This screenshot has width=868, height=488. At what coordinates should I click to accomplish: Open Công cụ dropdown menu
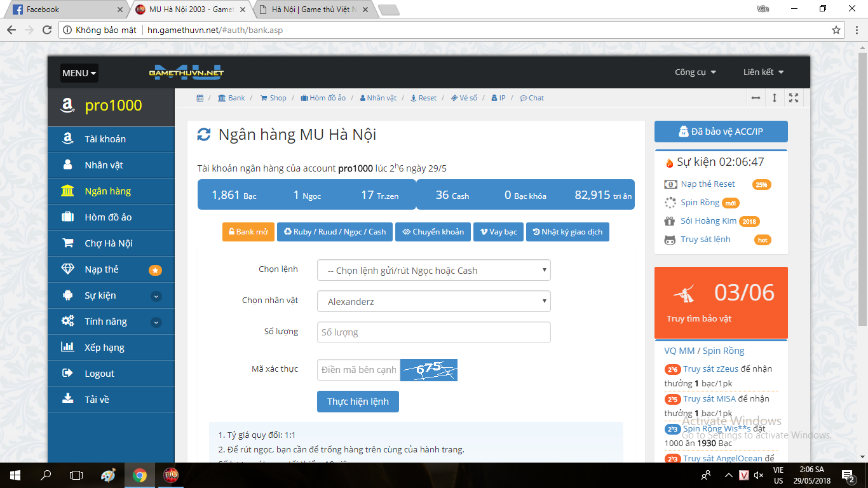coord(695,72)
